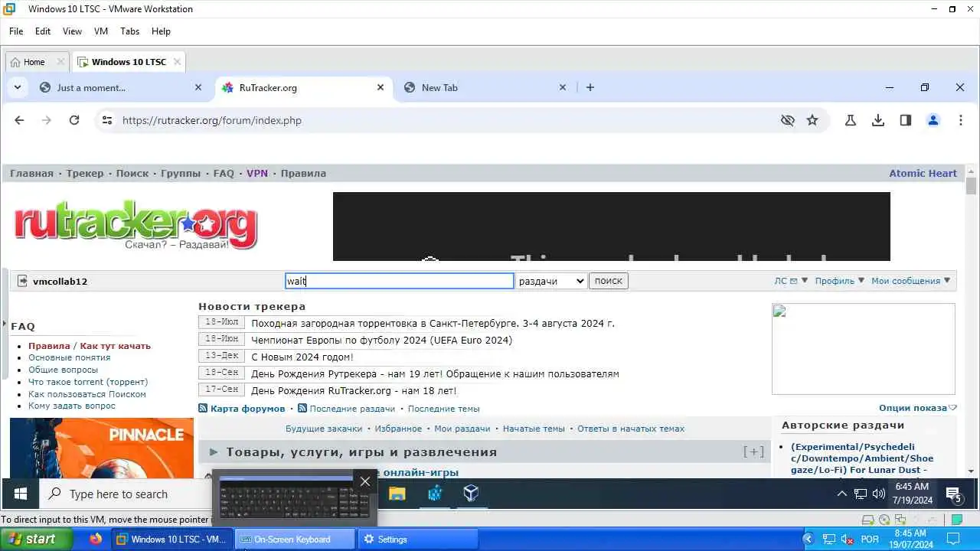Click the blue gear app icon on guest taskbar

(x=435, y=494)
